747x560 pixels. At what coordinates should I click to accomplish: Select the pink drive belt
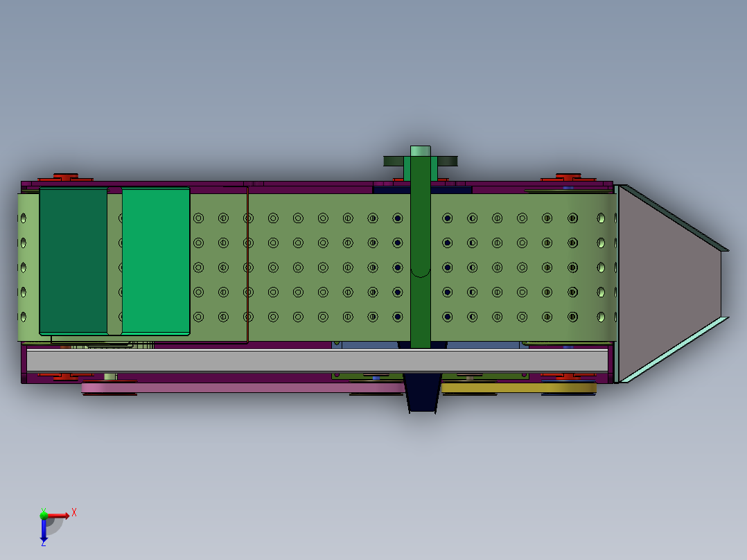(243, 388)
